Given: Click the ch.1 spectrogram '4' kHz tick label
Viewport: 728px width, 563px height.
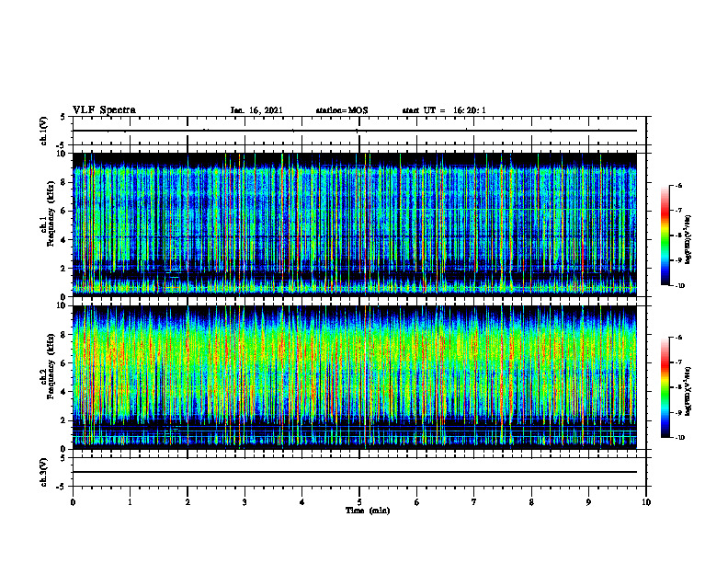Looking at the screenshot, I should pyautogui.click(x=64, y=240).
